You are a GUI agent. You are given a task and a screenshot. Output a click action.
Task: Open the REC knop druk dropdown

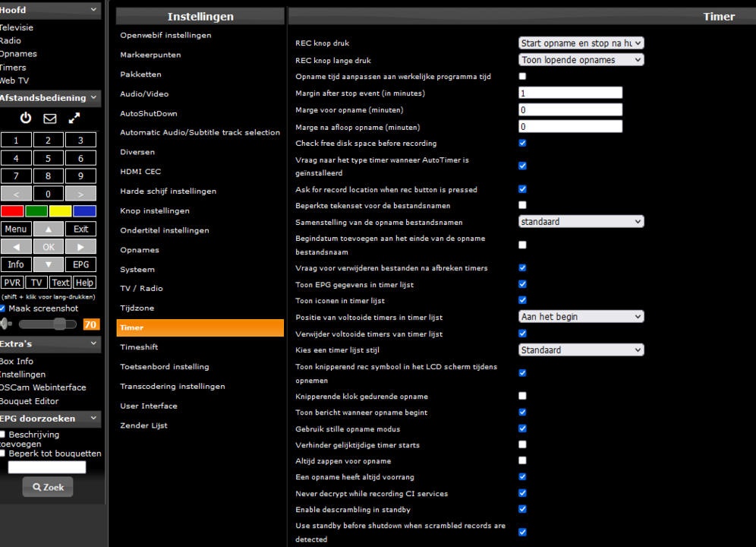coord(581,43)
